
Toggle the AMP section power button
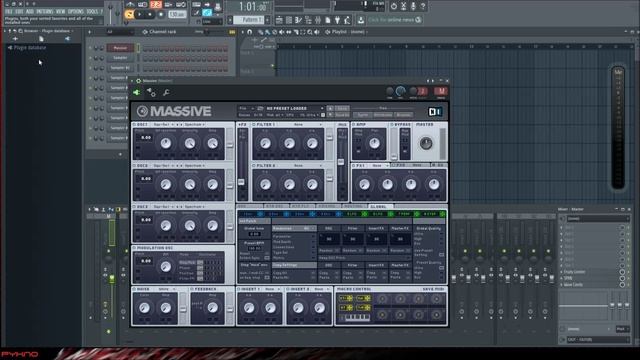(x=354, y=124)
